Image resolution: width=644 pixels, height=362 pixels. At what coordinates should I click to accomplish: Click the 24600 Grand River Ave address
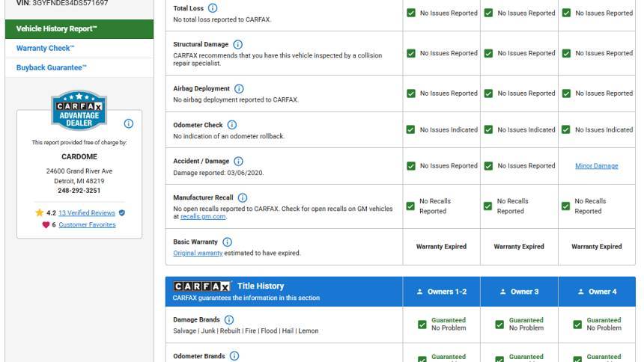(79, 171)
